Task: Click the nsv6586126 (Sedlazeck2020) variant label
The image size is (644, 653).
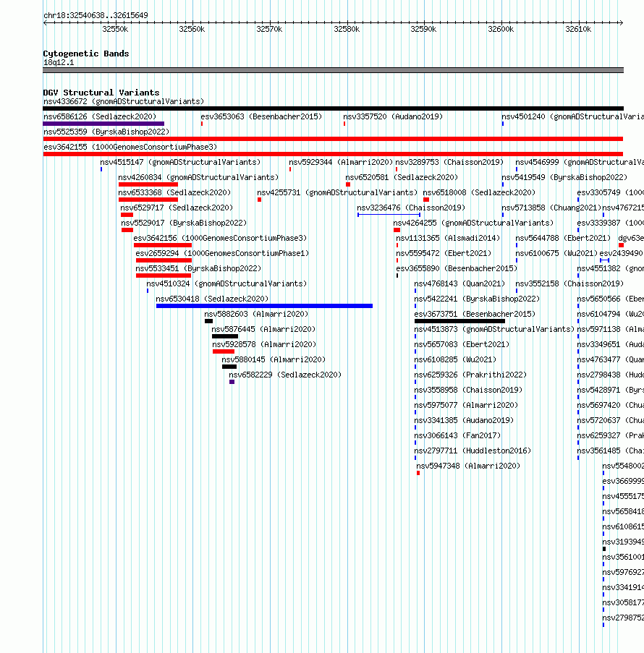Action: tap(100, 116)
